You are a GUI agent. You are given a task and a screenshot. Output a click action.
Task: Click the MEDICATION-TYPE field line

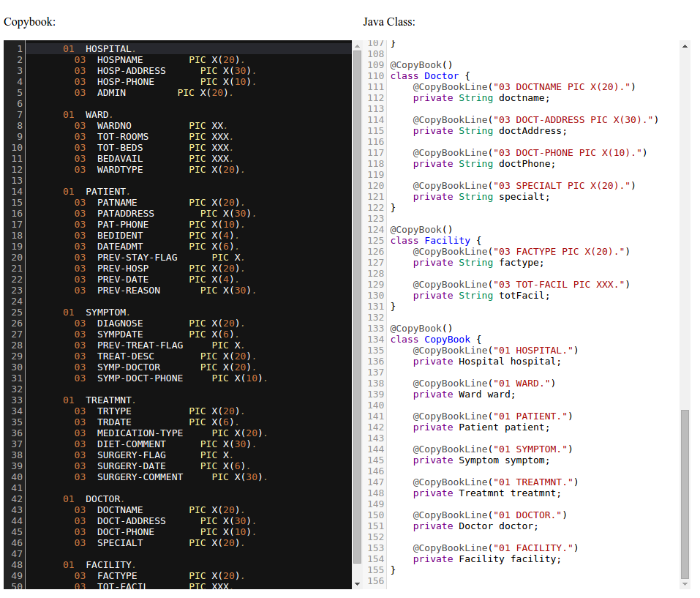point(171,433)
